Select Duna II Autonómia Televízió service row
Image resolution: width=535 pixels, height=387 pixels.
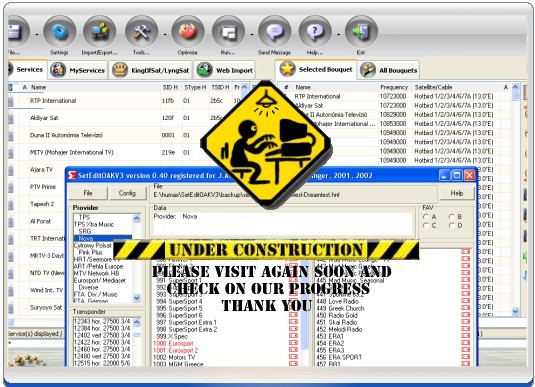pos(66,135)
